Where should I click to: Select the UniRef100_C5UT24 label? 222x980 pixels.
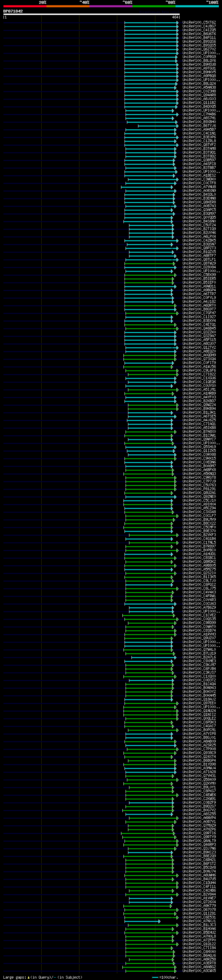199,225
